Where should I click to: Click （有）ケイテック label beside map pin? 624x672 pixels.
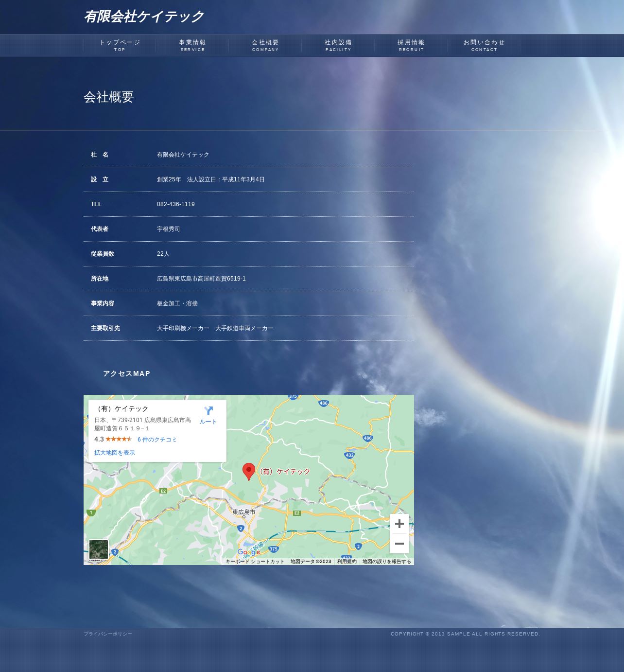[x=283, y=472]
